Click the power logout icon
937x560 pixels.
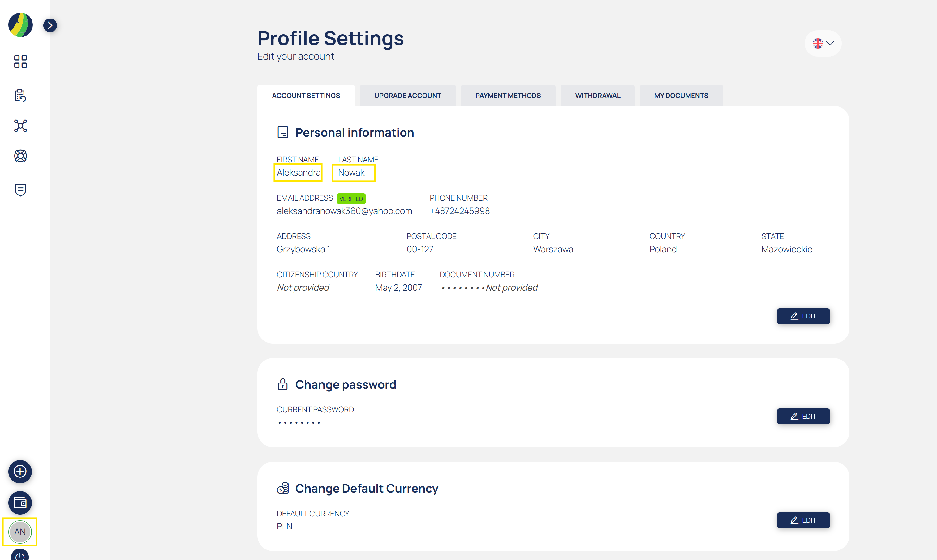pyautogui.click(x=20, y=555)
